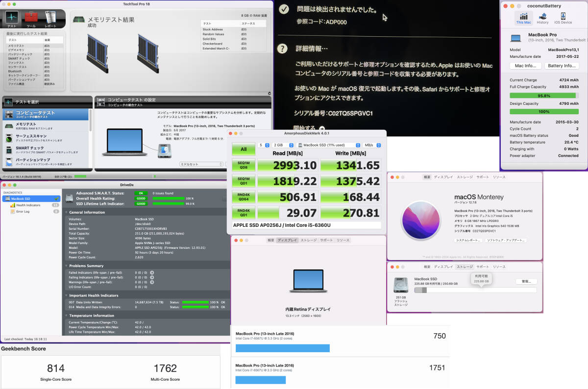The image size is (588, 389).
Task: Click serial number C02TQ5SPGVC1 in Apple Diagnostics
Action: coord(350,113)
